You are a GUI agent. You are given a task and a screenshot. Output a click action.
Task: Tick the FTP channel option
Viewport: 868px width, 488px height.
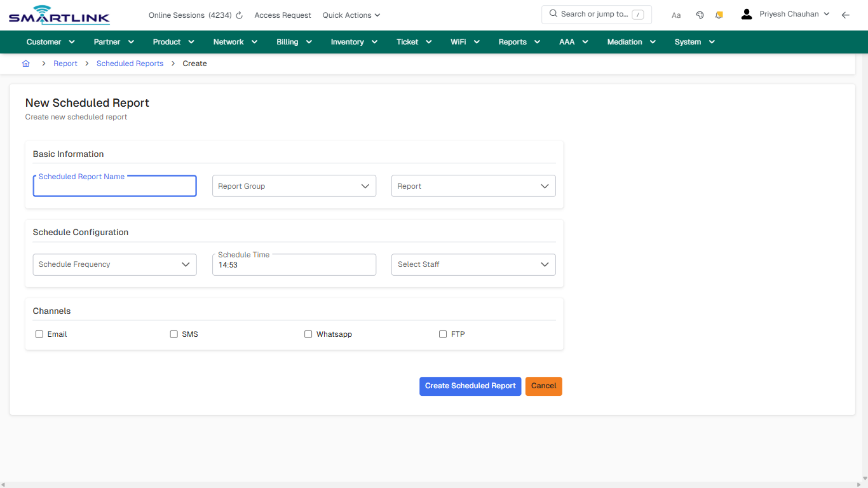pyautogui.click(x=443, y=334)
